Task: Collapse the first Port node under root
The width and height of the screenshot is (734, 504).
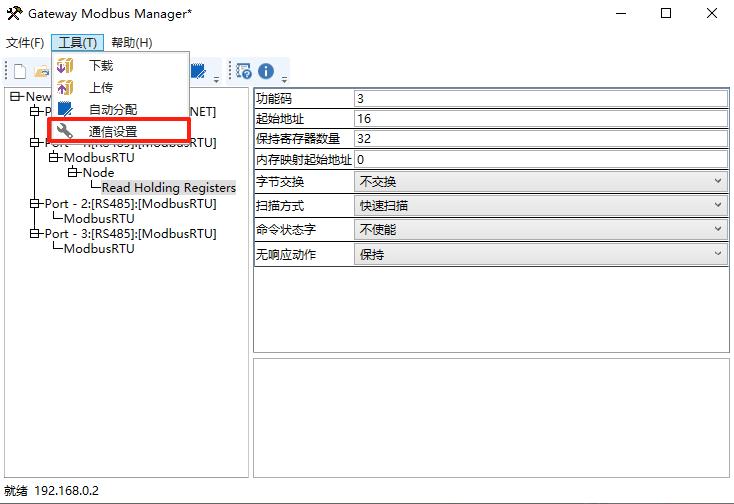Action: coord(35,111)
